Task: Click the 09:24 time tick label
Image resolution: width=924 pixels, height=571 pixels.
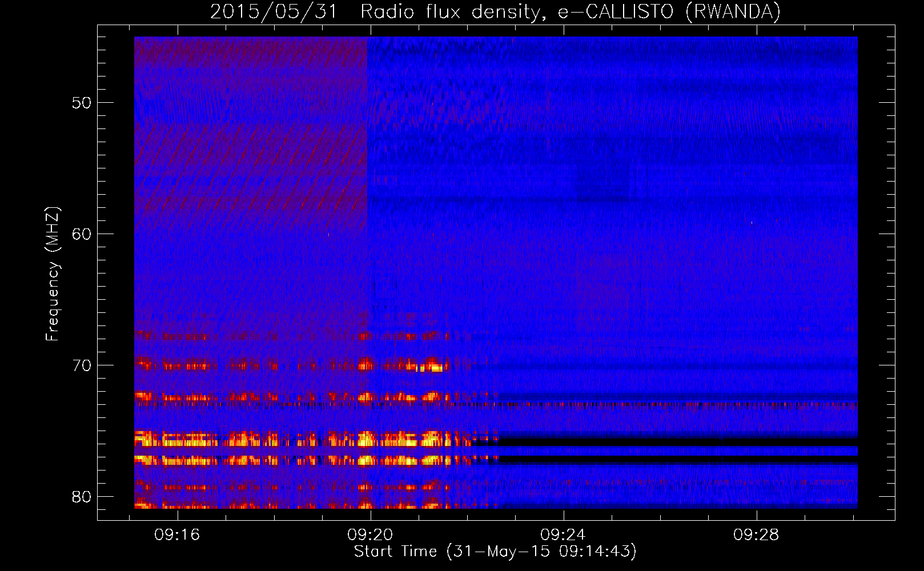Action: (x=563, y=535)
